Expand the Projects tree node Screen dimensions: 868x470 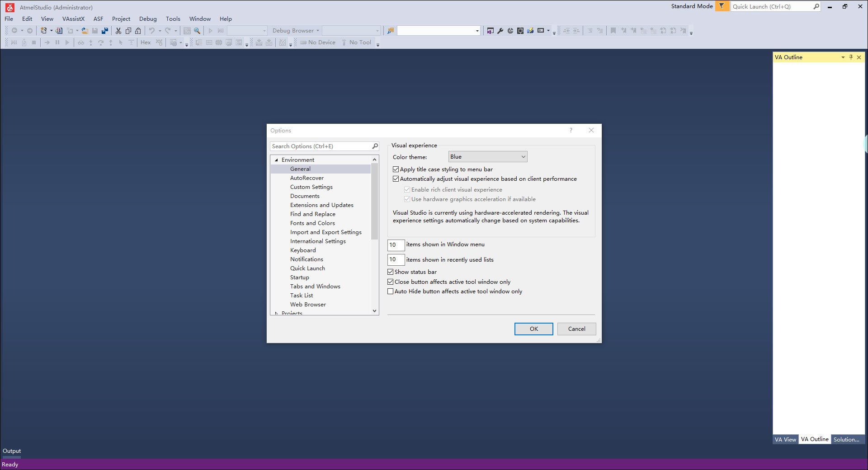pos(276,313)
